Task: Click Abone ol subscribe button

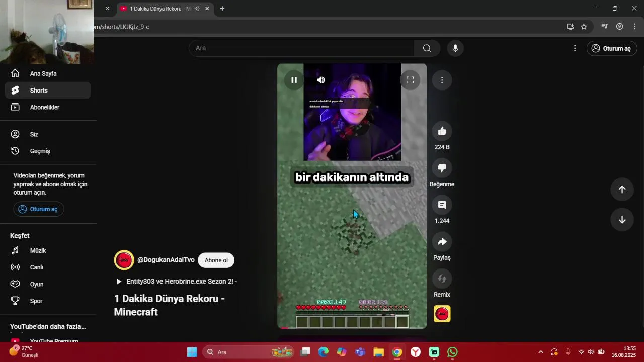Action: click(x=216, y=260)
